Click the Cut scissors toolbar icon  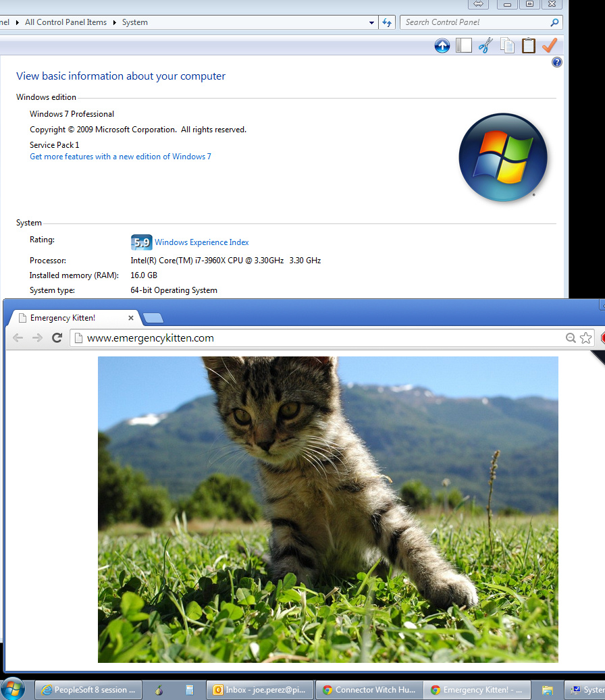pyautogui.click(x=485, y=45)
